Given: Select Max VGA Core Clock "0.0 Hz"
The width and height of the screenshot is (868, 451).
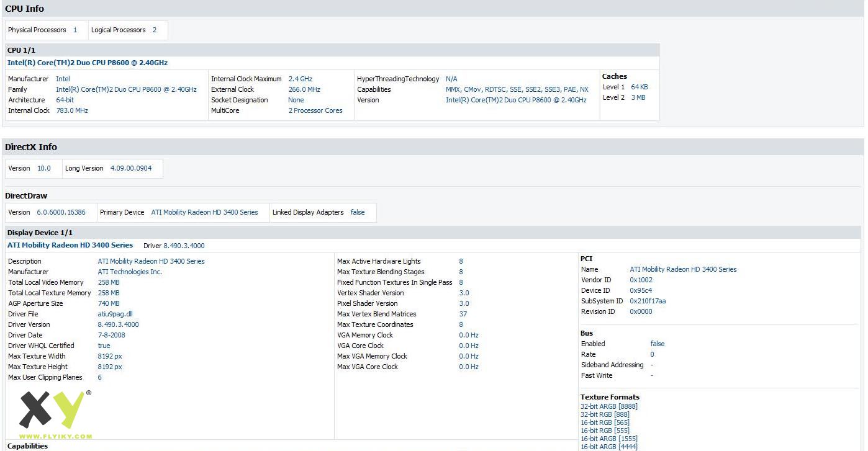Looking at the screenshot, I should pos(469,367).
